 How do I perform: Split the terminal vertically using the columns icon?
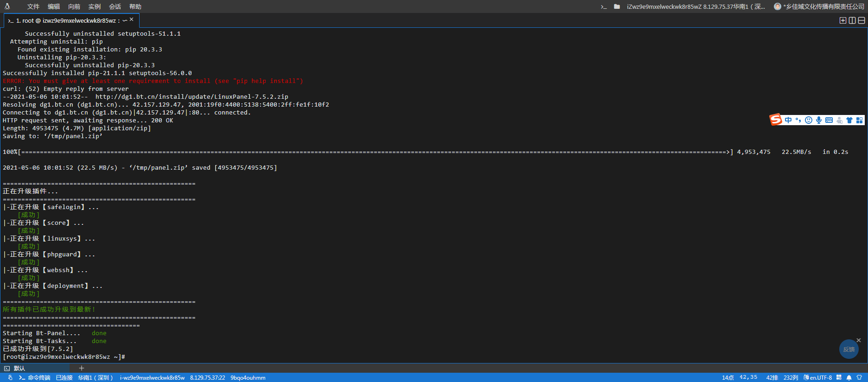pyautogui.click(x=852, y=20)
